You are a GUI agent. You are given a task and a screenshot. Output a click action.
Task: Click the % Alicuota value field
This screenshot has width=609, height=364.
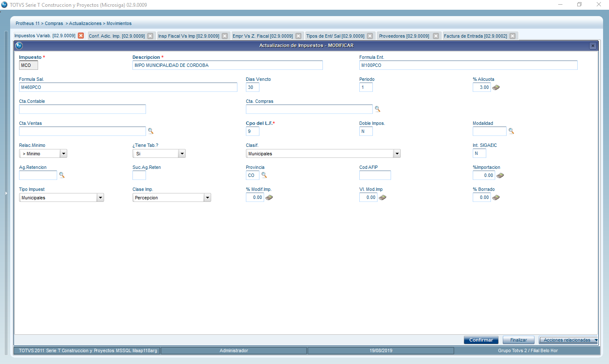pyautogui.click(x=482, y=87)
